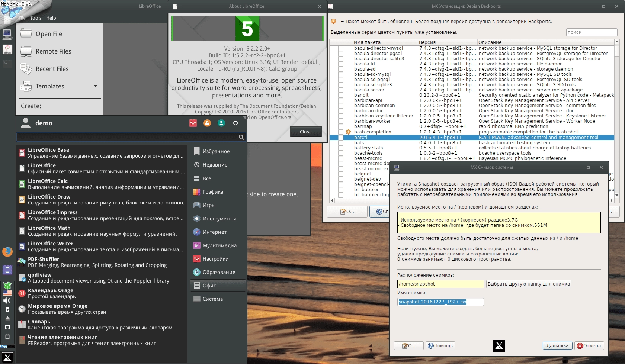Viewport: 625px width, 364px height.
Task: Select Интернет category in menu
Action: [x=218, y=232]
